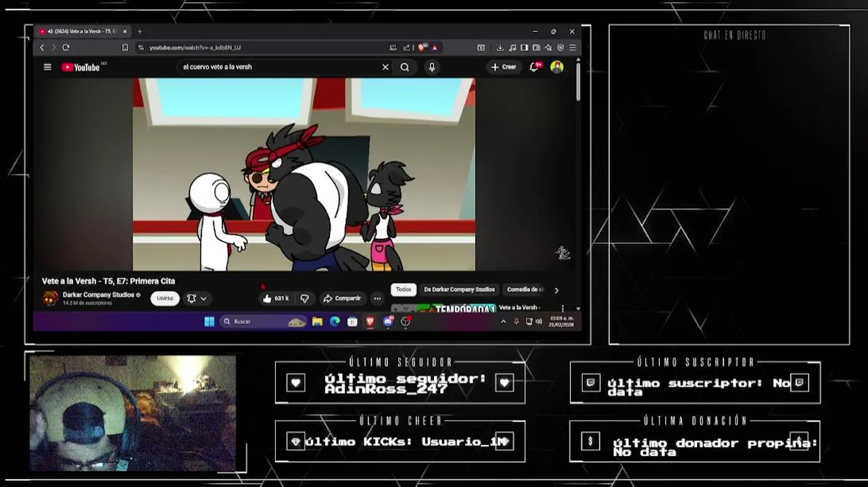868x487 pixels.
Task: Open Darkar Company Studios channel name
Action: 98,295
